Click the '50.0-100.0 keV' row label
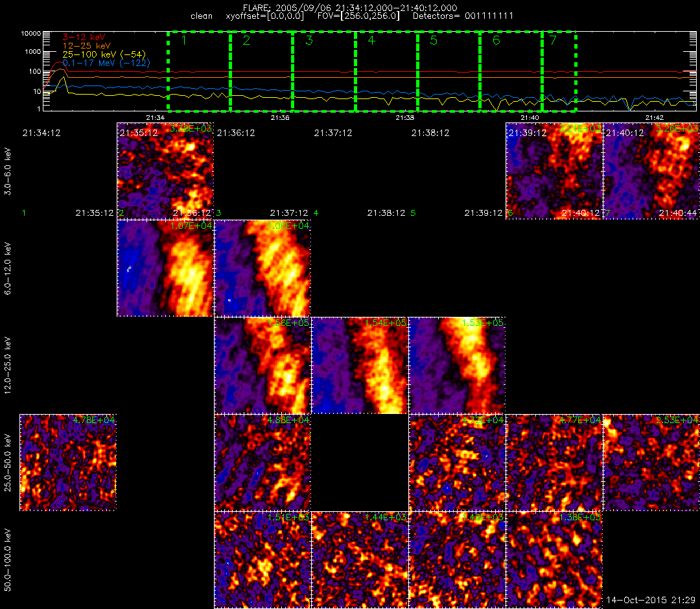Viewport: 700px width, 609px height. click(8, 560)
